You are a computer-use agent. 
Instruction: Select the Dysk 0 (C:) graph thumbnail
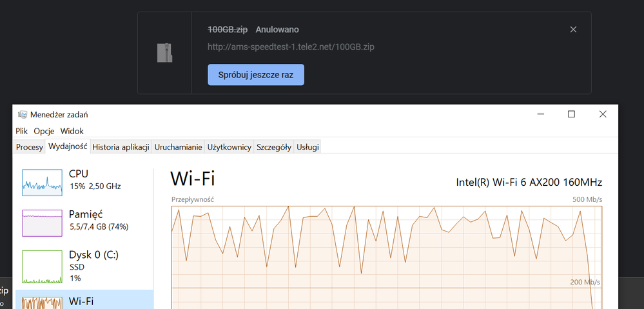click(43, 266)
